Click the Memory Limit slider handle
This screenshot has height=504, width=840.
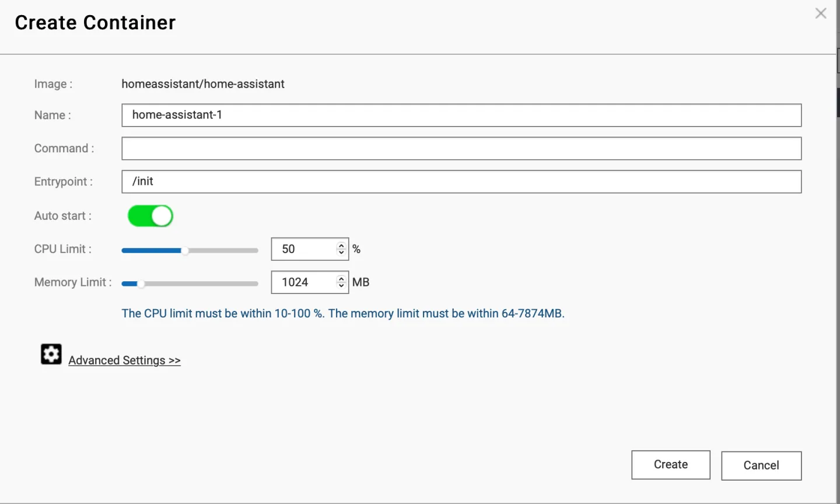(141, 284)
